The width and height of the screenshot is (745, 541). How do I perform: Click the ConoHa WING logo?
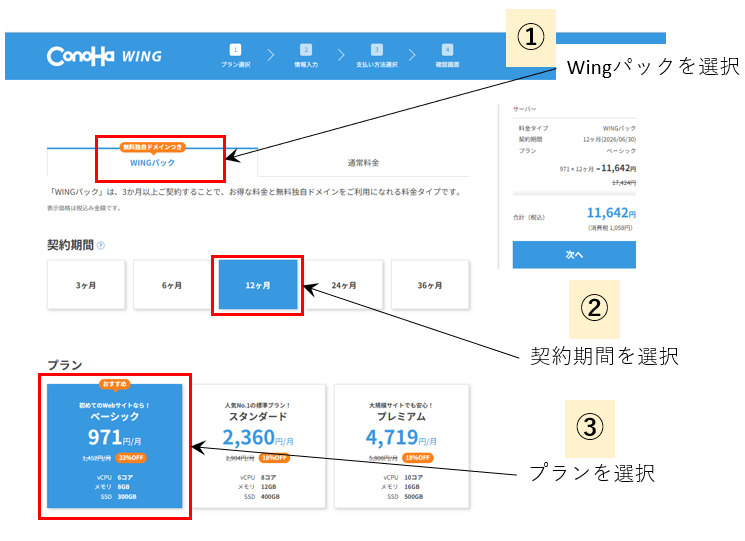(x=105, y=56)
